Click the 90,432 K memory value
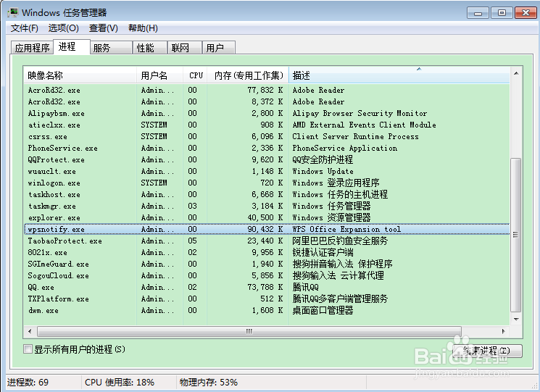The height and width of the screenshot is (392, 540). click(265, 229)
